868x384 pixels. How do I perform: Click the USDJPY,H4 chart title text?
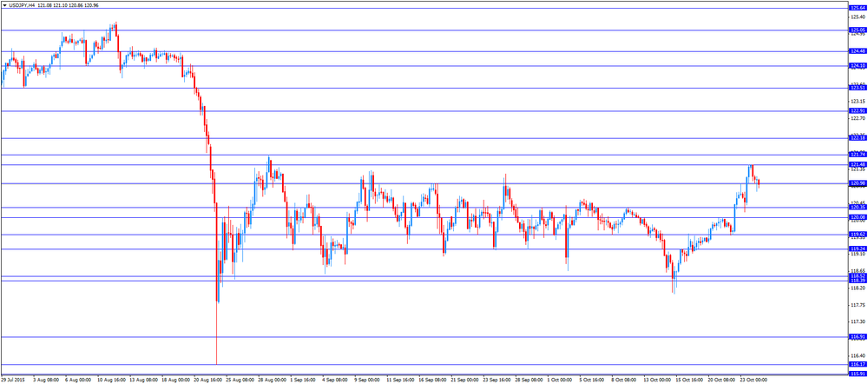tap(22, 5)
